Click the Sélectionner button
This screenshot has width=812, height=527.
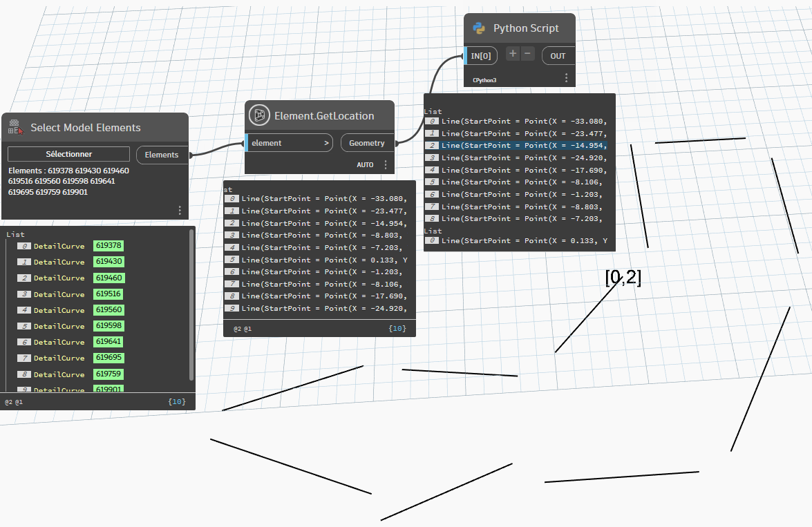click(69, 154)
